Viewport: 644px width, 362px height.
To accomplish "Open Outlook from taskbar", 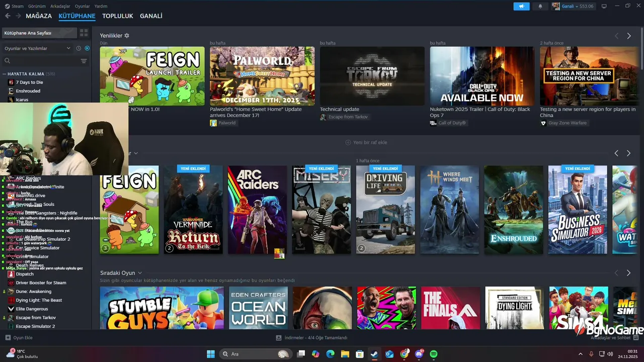I will (389, 354).
